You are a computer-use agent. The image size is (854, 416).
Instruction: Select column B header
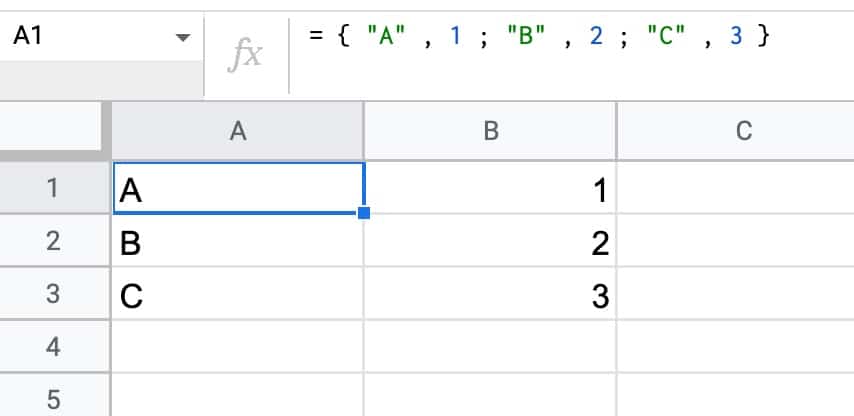(x=491, y=131)
